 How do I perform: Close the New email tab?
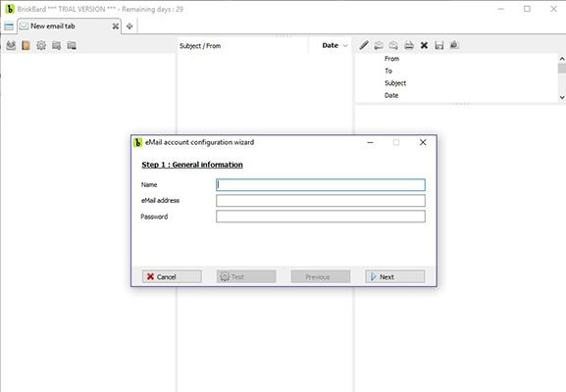[x=116, y=26]
